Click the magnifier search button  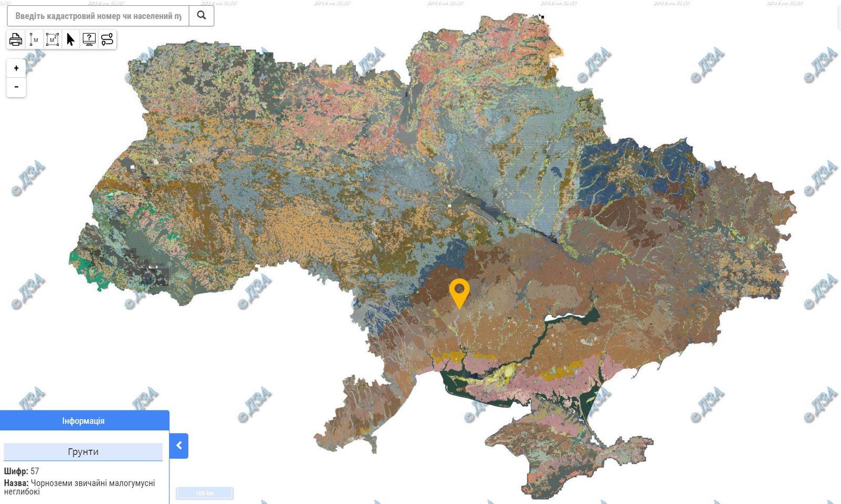click(x=201, y=16)
